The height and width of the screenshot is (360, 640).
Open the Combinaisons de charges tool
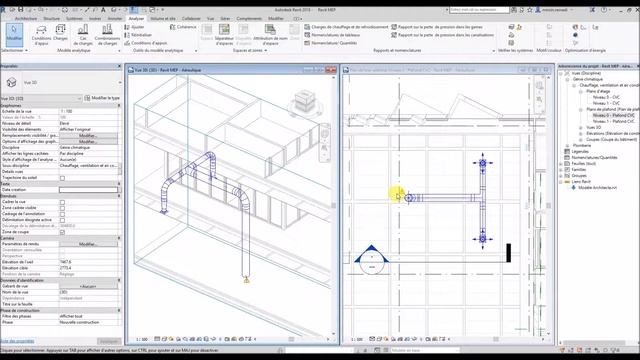(x=107, y=35)
